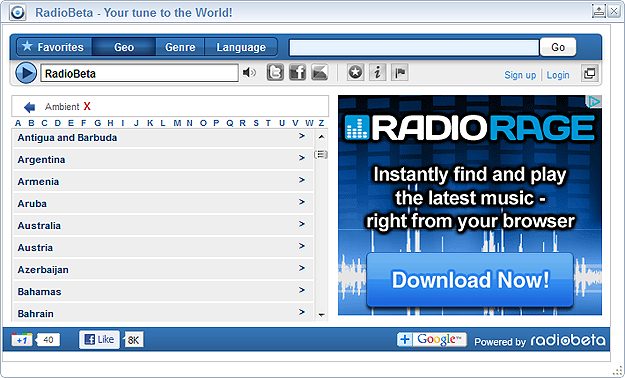The width and height of the screenshot is (625, 378).
Task: Click Download Now button in ad
Action: (x=470, y=280)
